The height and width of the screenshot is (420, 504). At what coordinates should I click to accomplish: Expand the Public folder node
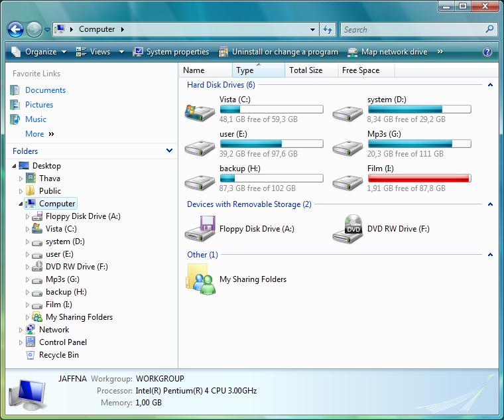point(21,191)
